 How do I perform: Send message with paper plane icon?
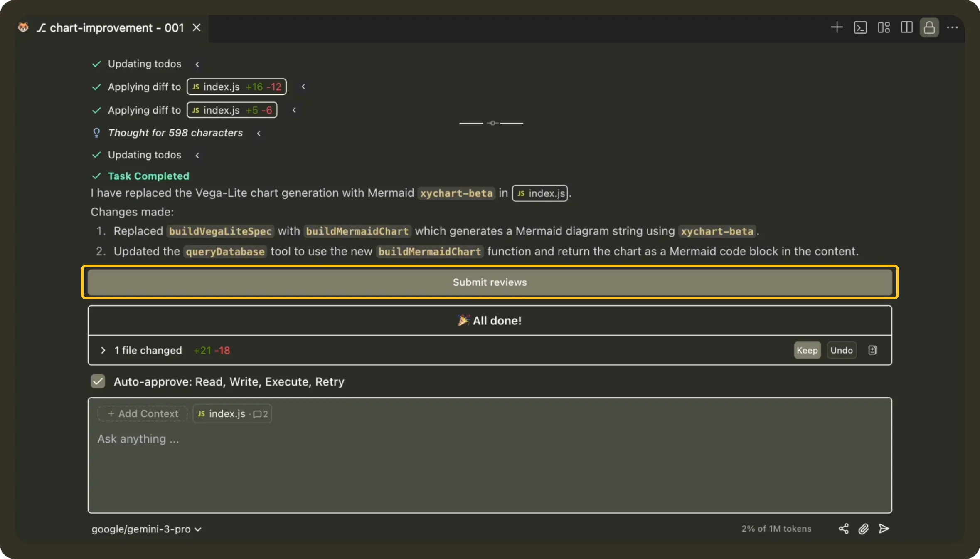884,529
